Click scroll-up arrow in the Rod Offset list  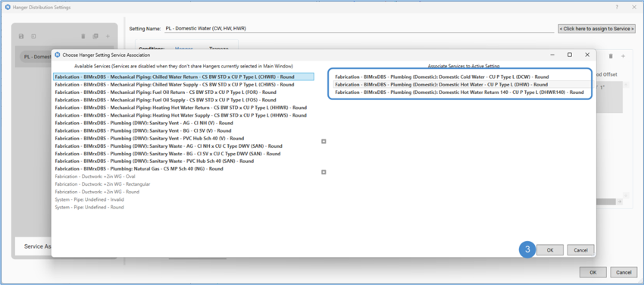coord(626,86)
